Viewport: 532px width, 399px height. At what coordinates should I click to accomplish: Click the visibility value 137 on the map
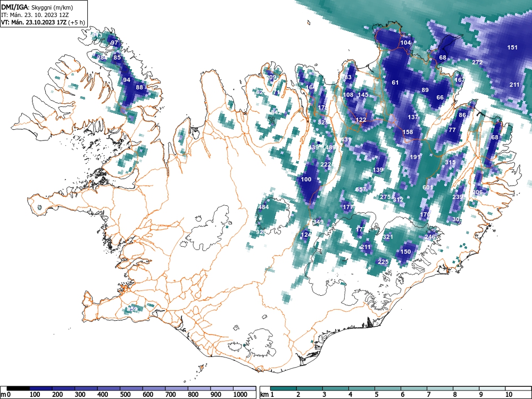click(413, 117)
